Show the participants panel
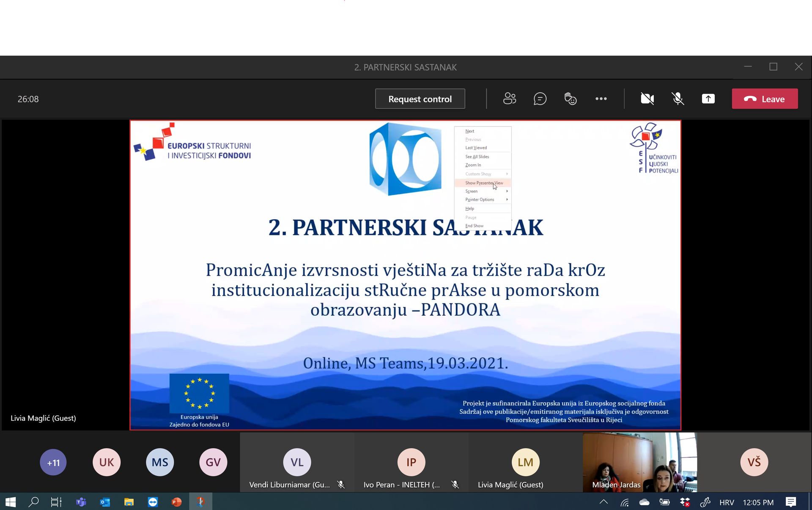 coord(509,99)
